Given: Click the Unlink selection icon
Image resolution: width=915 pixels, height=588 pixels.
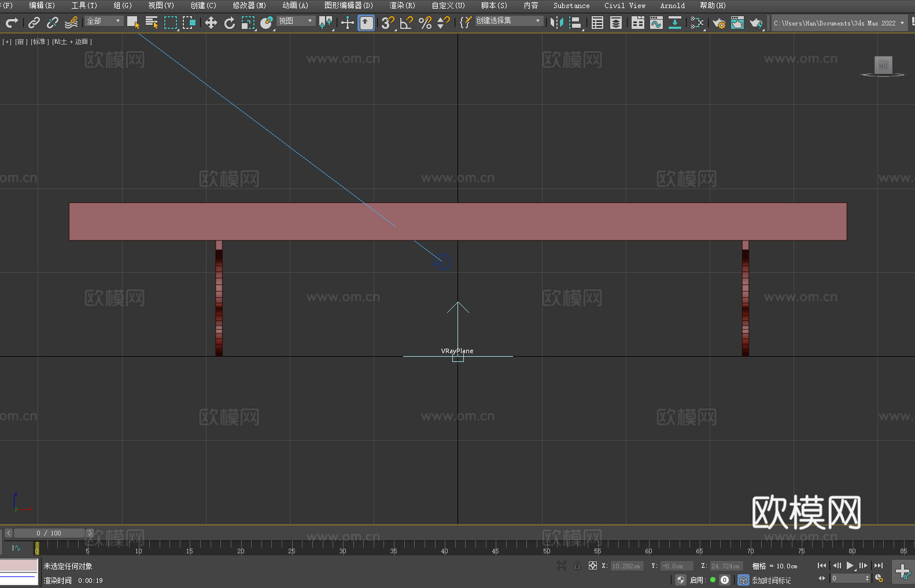Looking at the screenshot, I should point(53,23).
